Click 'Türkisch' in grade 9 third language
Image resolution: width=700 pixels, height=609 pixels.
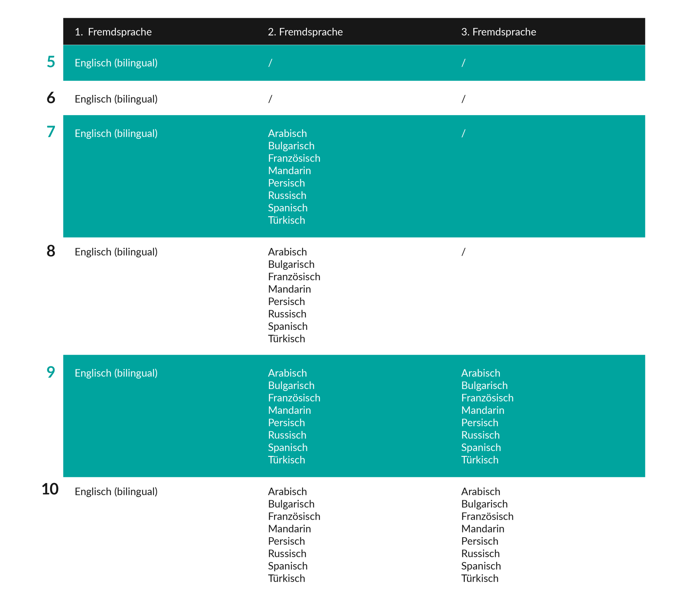(479, 460)
